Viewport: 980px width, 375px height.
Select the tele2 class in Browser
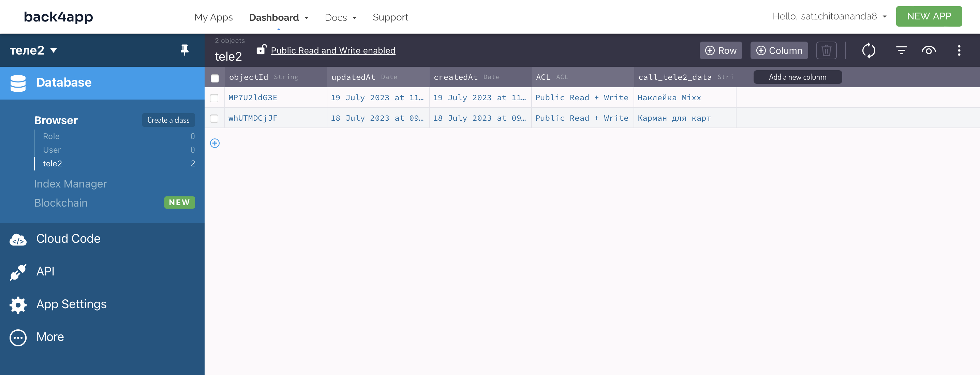(52, 164)
